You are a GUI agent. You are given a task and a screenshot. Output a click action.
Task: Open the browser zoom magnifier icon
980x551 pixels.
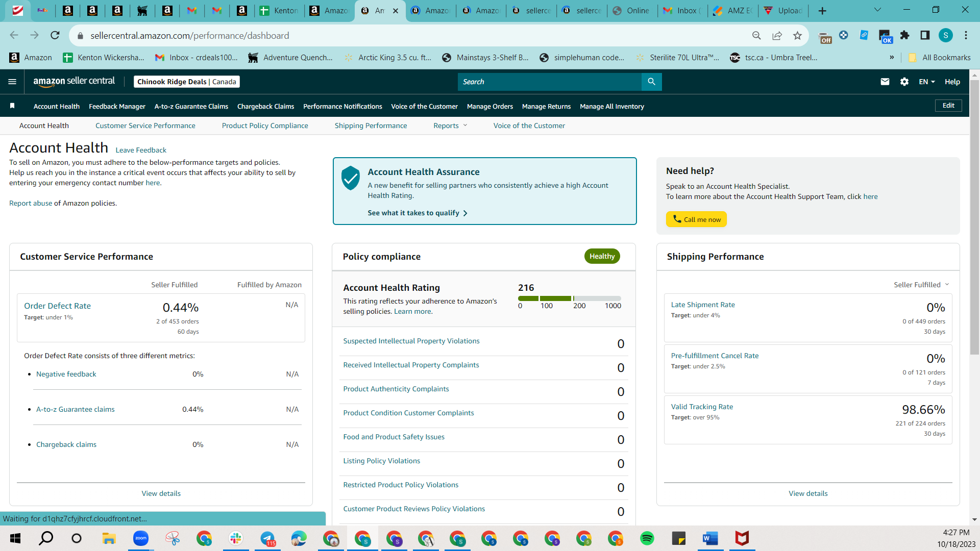[x=756, y=35]
